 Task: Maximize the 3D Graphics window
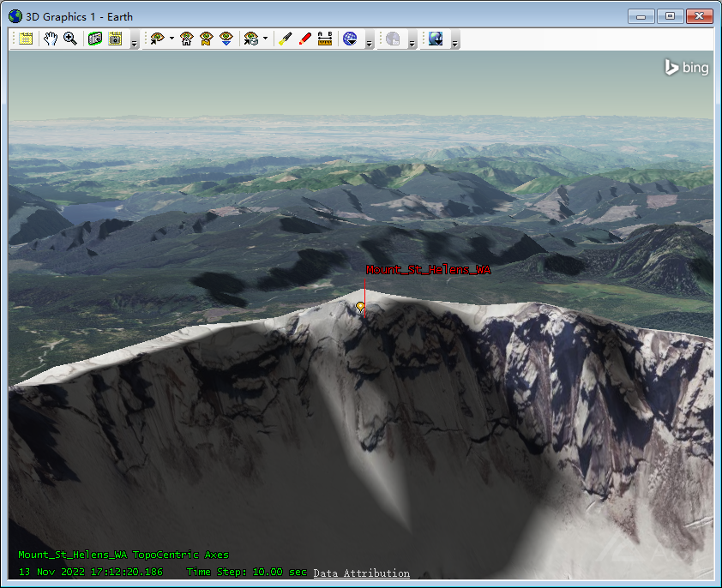(x=670, y=16)
